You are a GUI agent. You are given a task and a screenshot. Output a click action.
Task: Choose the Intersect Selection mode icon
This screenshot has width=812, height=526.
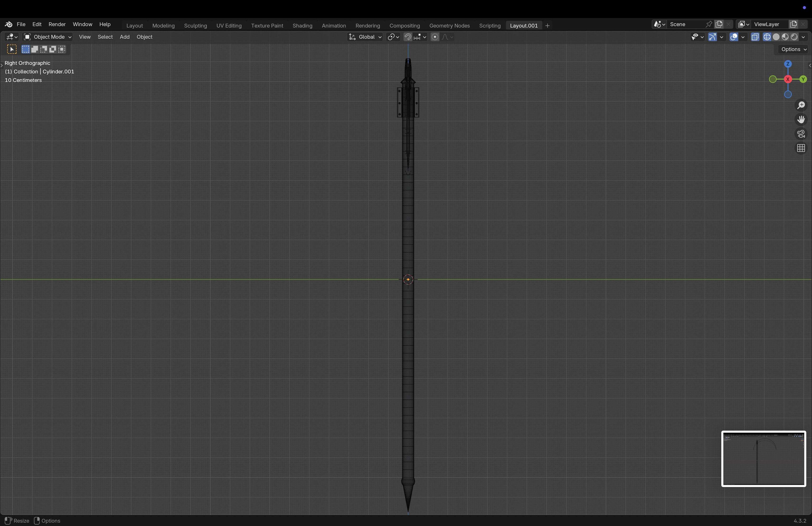62,49
